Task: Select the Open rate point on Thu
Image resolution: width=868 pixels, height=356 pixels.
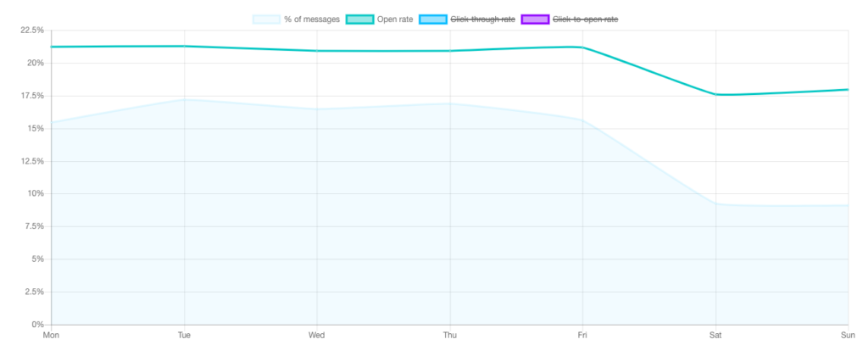Action: click(450, 51)
